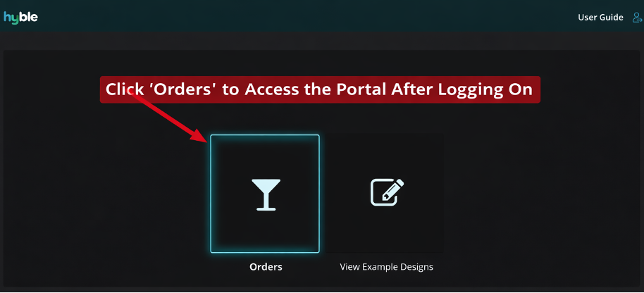The width and height of the screenshot is (644, 293).
Task: Click the user sign-out icon beside User Guide
Action: 637,18
